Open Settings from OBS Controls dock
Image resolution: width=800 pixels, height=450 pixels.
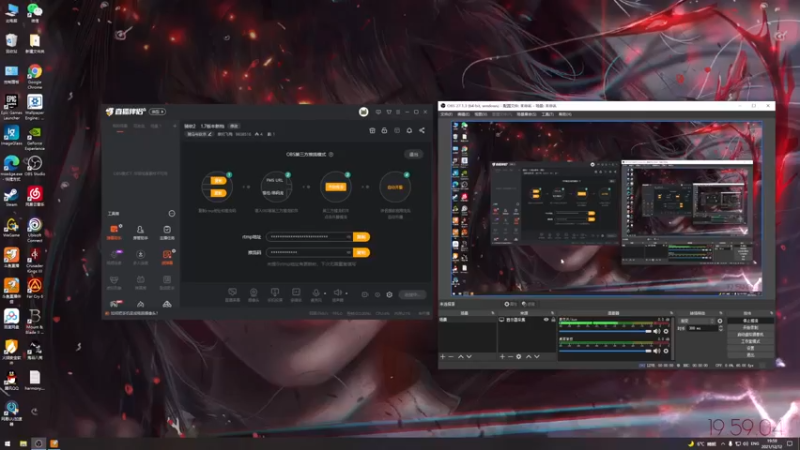[x=751, y=348]
